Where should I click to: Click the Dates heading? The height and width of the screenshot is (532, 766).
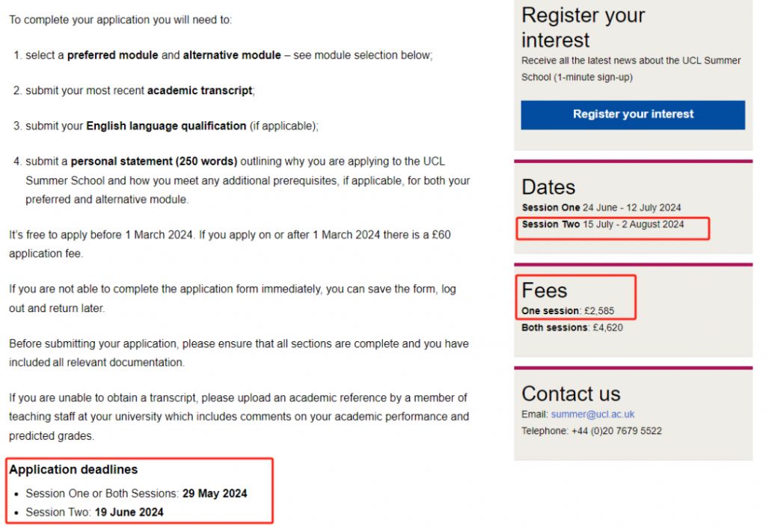[548, 187]
